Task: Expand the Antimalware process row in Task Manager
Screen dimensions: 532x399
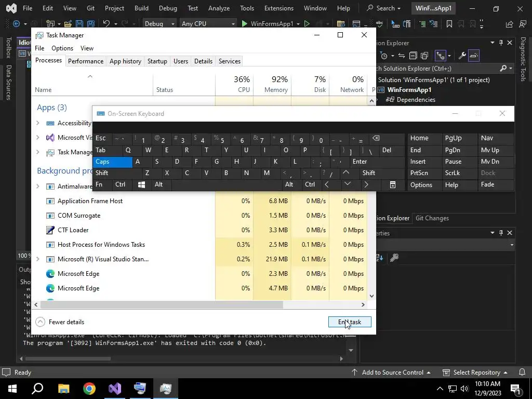Action: [x=37, y=187]
